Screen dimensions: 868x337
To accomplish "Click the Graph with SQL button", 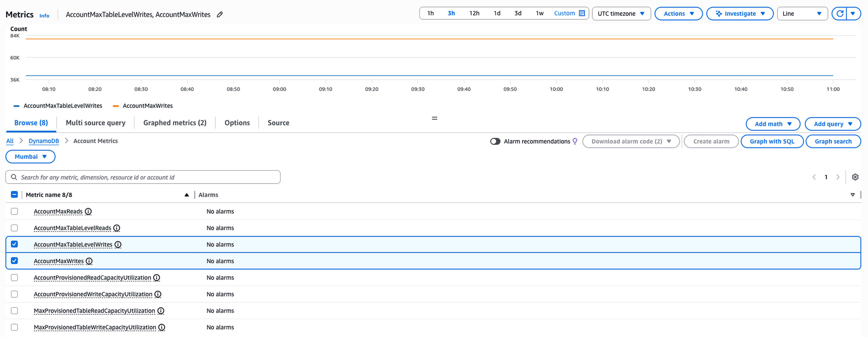I will point(772,141).
